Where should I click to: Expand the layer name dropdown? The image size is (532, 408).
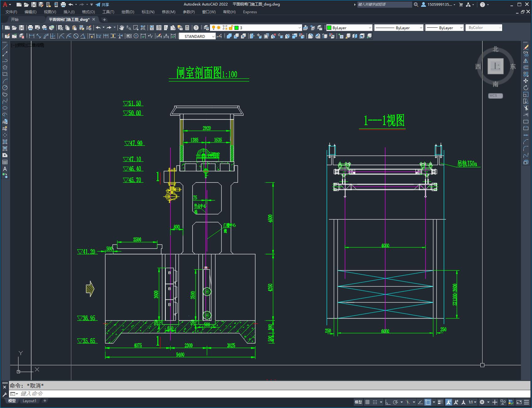(300, 28)
